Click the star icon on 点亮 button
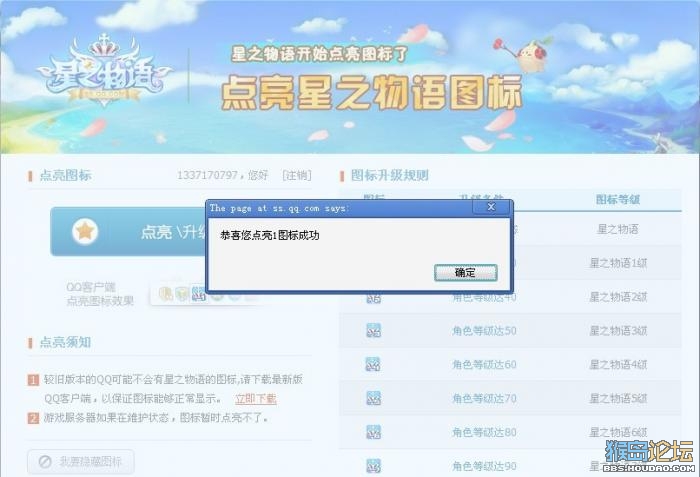This screenshot has height=477, width=700. 85,231
